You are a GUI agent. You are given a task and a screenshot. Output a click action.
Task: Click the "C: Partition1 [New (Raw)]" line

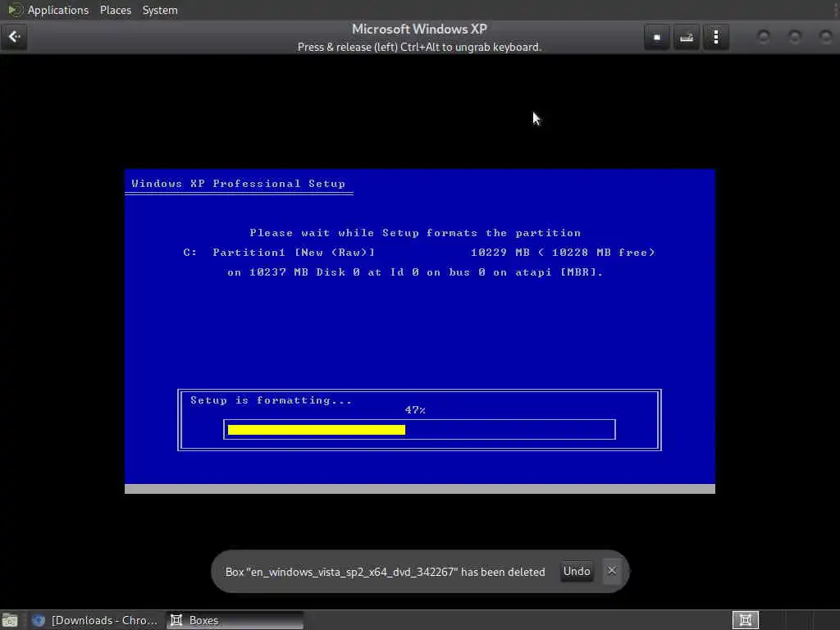point(279,253)
